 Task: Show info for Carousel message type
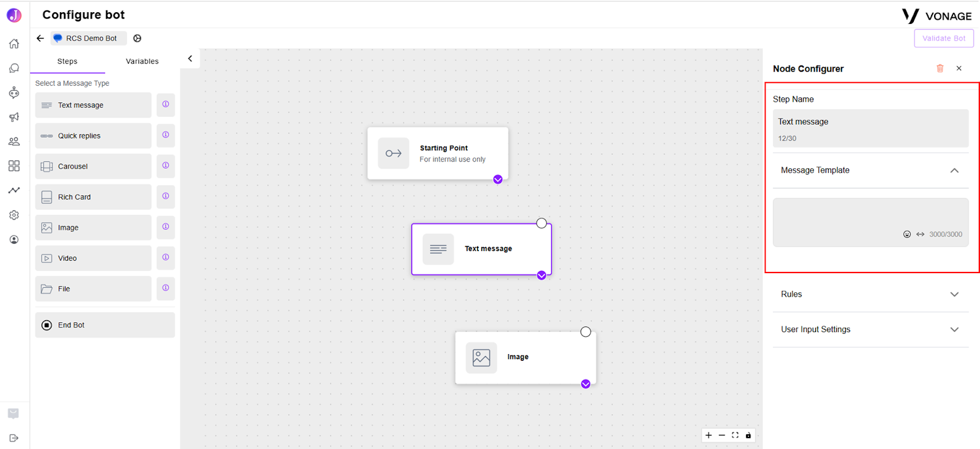[x=165, y=166]
